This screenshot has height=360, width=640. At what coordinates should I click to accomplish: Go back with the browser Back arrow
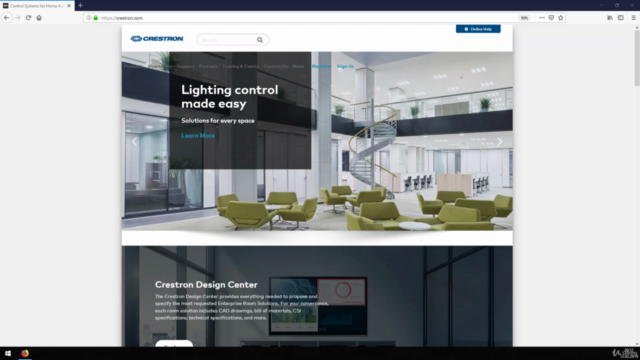[7, 18]
